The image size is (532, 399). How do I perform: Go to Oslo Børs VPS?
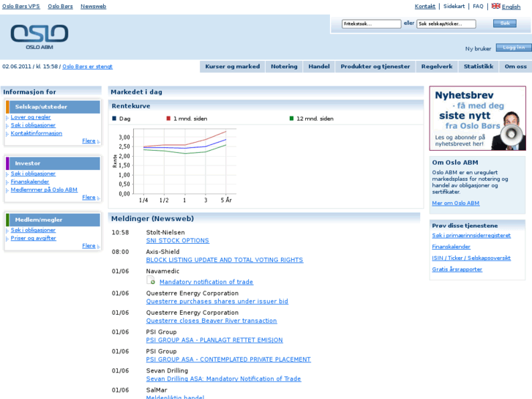click(x=21, y=6)
